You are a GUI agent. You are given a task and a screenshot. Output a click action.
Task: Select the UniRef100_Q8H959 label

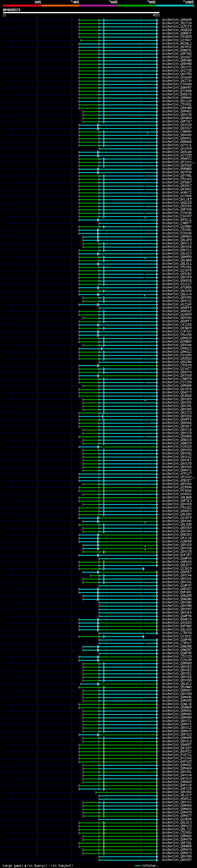(177, 257)
